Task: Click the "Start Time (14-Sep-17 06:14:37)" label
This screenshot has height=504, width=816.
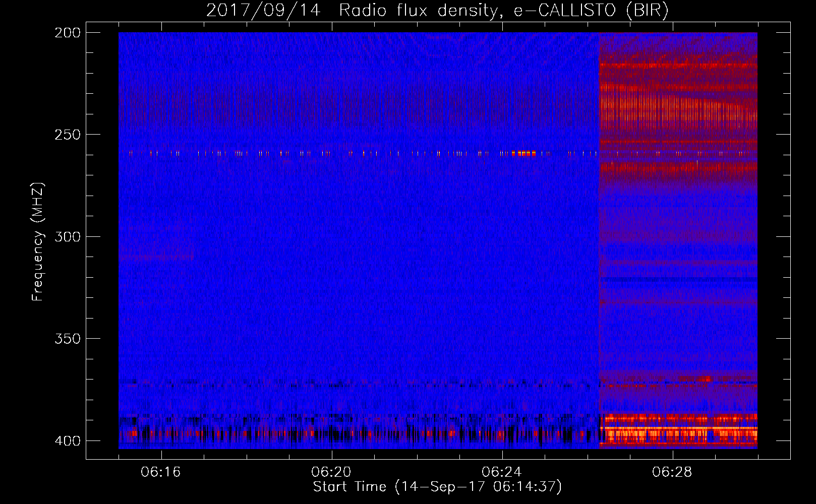Action: tap(437, 487)
